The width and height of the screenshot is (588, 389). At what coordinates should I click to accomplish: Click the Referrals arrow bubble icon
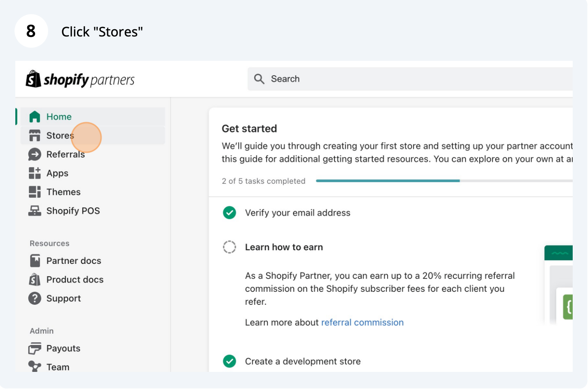click(35, 154)
